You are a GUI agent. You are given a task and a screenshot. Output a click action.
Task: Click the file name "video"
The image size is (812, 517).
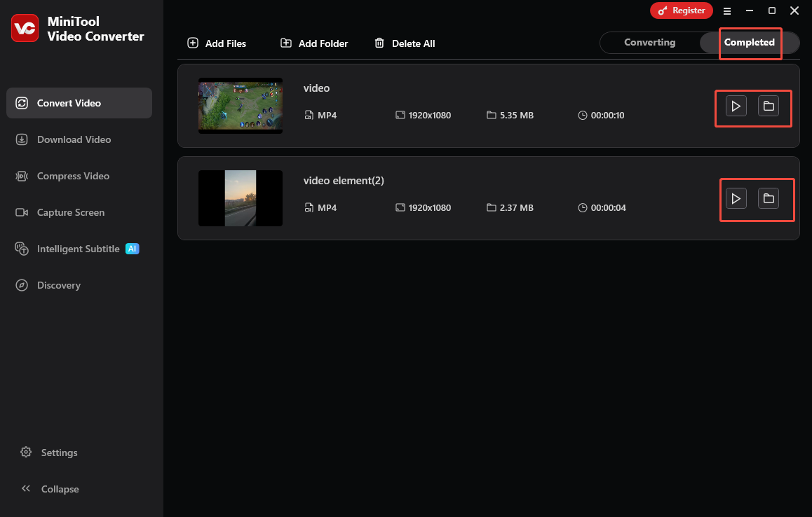(x=316, y=88)
